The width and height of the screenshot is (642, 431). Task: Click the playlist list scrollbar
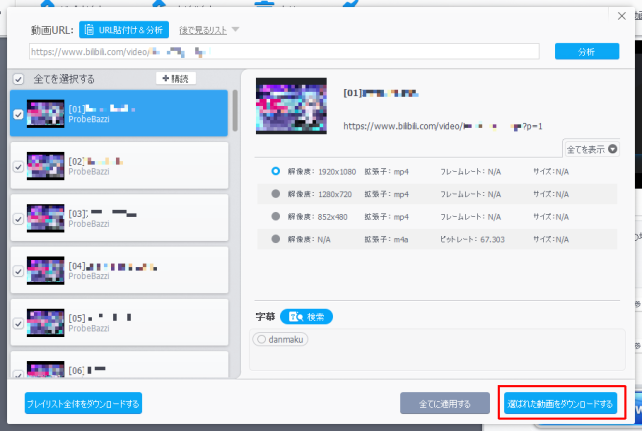(235, 111)
